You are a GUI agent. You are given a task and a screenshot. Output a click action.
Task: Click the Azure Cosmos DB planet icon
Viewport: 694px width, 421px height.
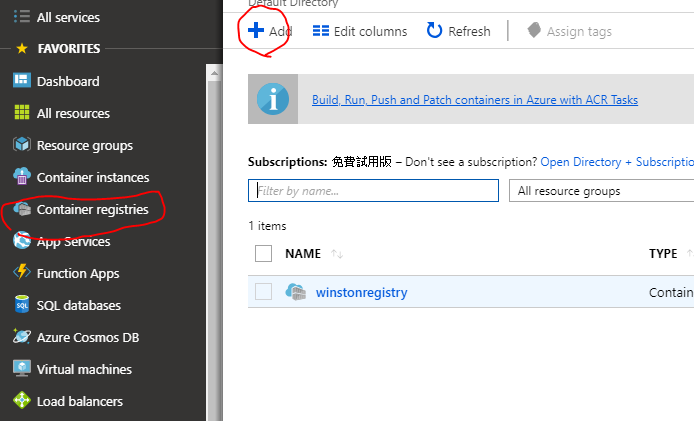(x=22, y=336)
